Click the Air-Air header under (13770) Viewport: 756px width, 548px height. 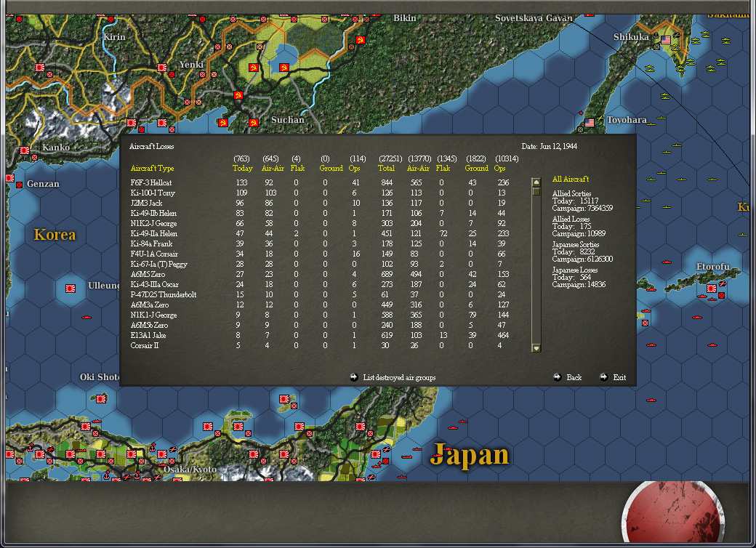[x=418, y=168]
